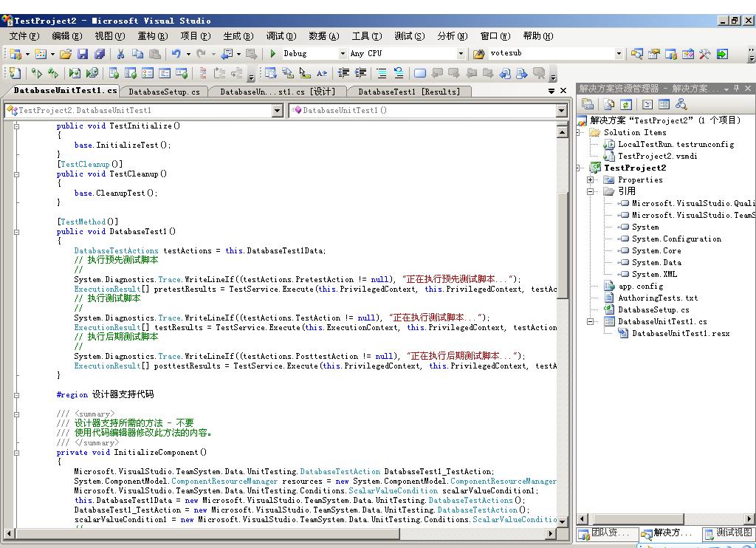This screenshot has height=548, width=756.
Task: Click the Copy icon in toolbar
Action: [x=138, y=54]
